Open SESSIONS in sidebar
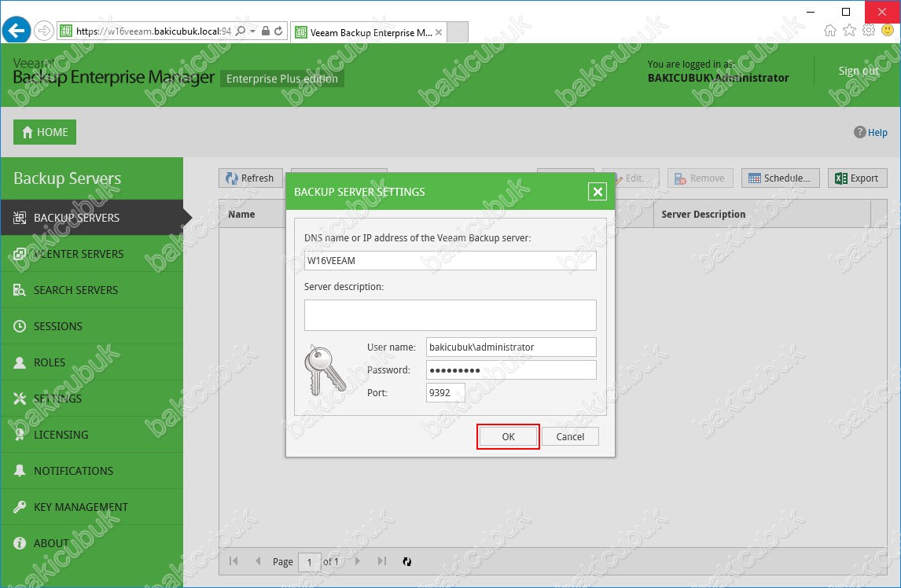Viewport: 901px width, 588px height. click(92, 326)
